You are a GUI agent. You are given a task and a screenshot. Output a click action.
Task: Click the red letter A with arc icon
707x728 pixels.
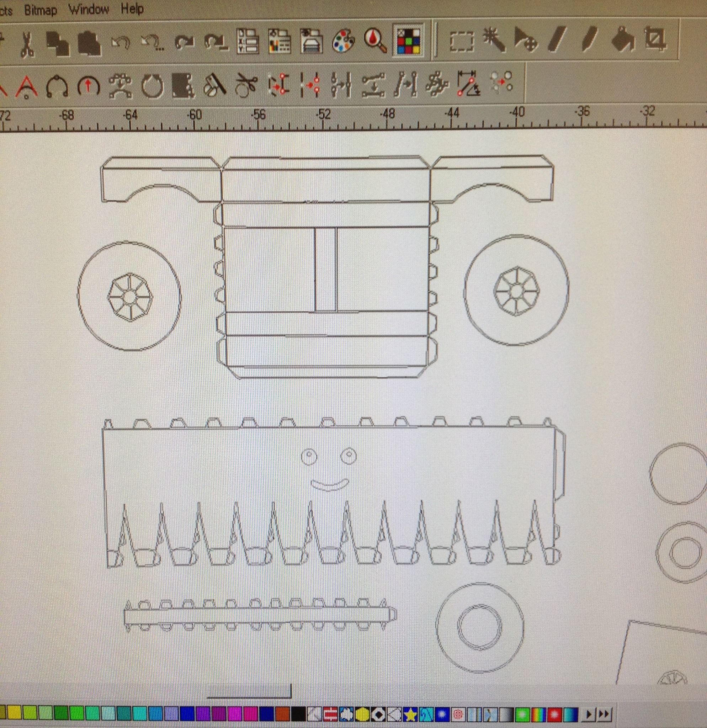click(26, 87)
